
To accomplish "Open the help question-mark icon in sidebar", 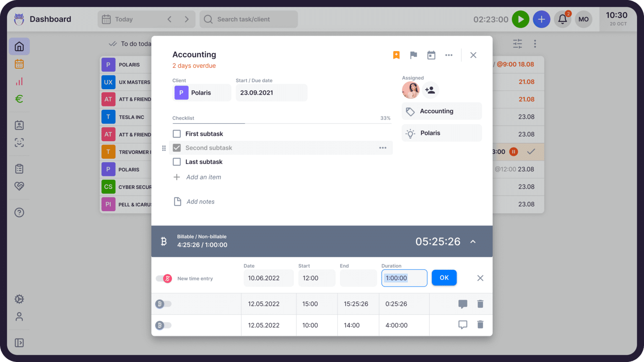I will pos(19,212).
